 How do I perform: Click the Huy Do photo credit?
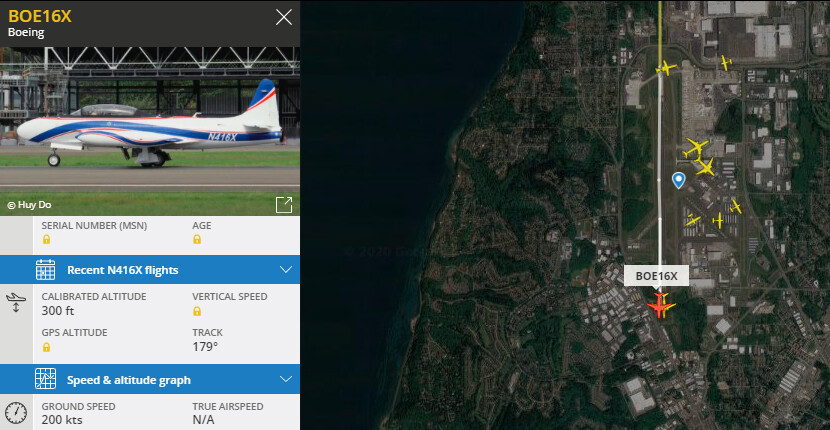point(30,205)
